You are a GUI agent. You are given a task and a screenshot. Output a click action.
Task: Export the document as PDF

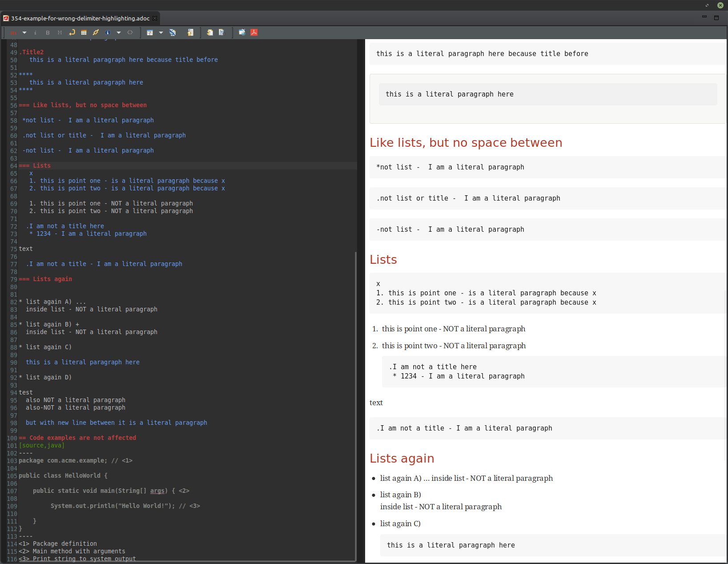[x=254, y=32]
